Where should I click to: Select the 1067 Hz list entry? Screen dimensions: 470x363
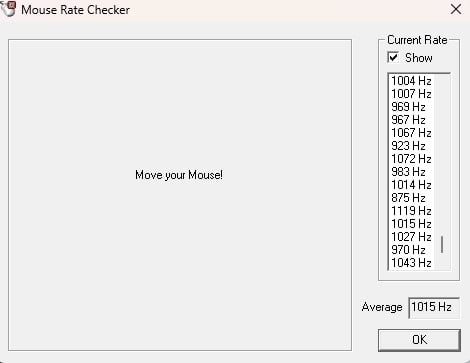(411, 133)
